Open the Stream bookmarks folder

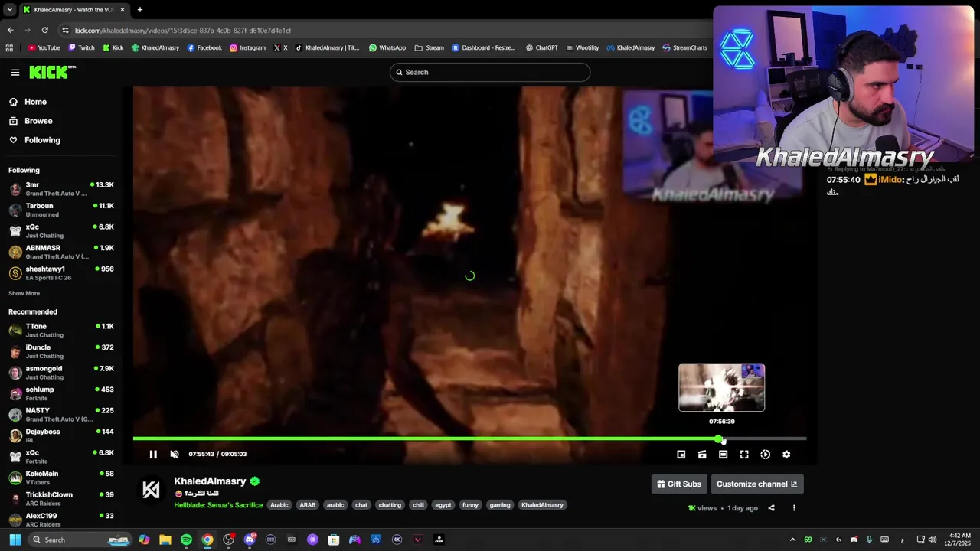(x=429, y=47)
